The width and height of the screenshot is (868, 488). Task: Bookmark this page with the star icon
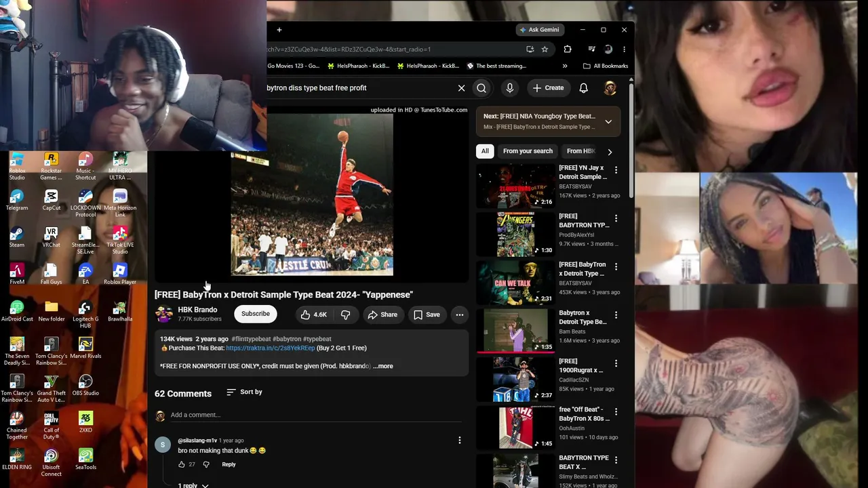(545, 49)
